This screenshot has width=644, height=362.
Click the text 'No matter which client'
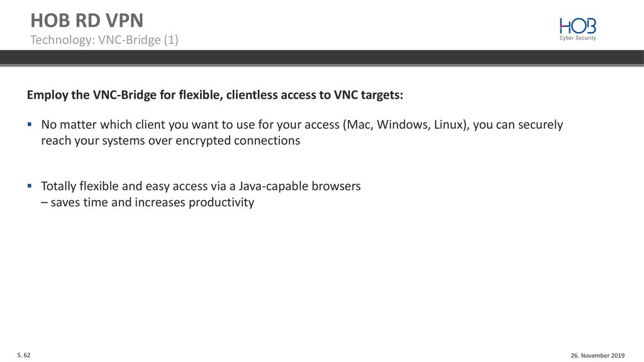[107, 124]
